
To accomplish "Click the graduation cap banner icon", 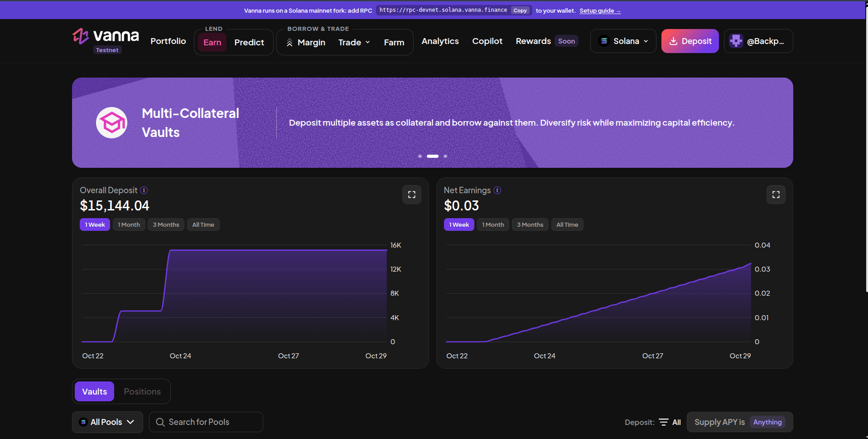I will click(111, 122).
